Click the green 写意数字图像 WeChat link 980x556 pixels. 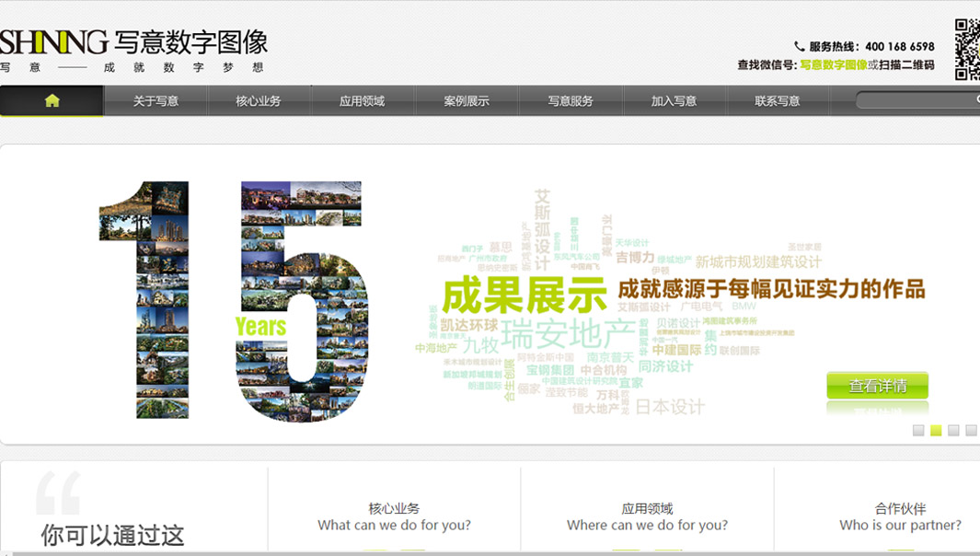833,64
